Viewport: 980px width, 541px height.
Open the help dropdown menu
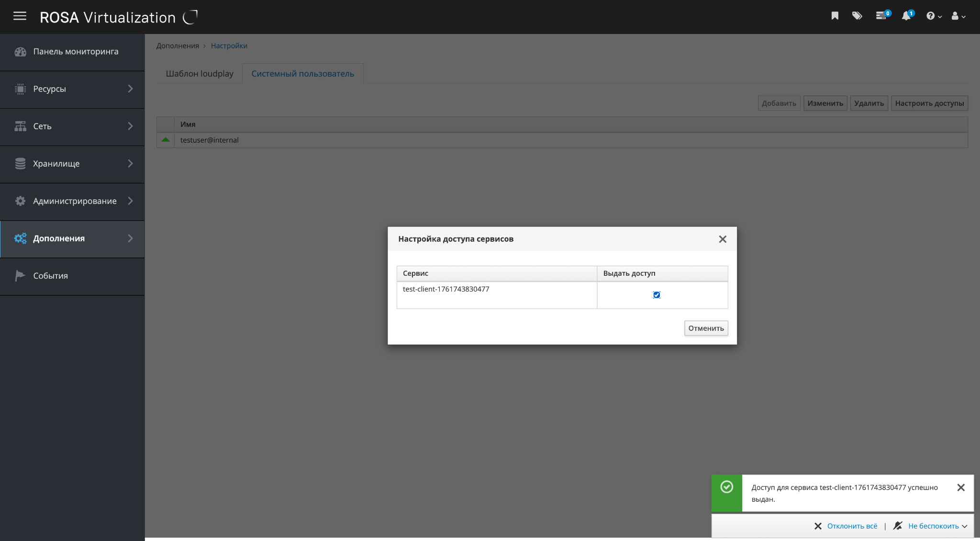tap(933, 16)
